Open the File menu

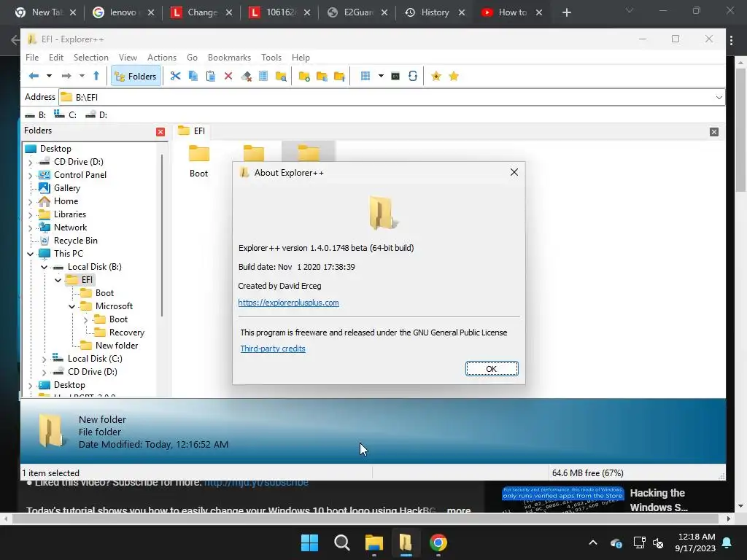[x=32, y=57]
